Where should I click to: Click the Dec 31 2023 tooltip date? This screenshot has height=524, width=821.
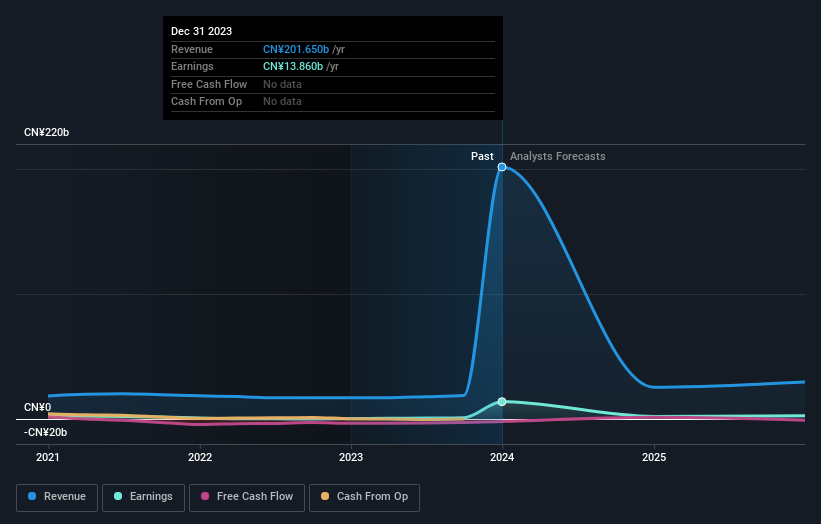click(x=202, y=31)
